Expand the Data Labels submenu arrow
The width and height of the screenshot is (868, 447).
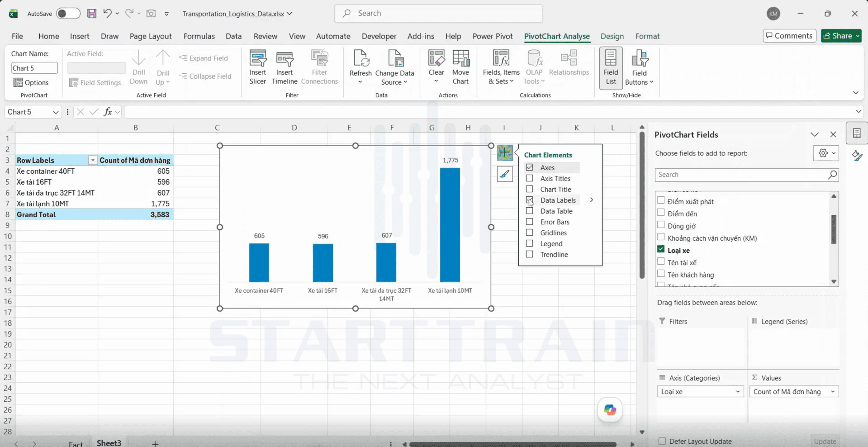coord(591,200)
